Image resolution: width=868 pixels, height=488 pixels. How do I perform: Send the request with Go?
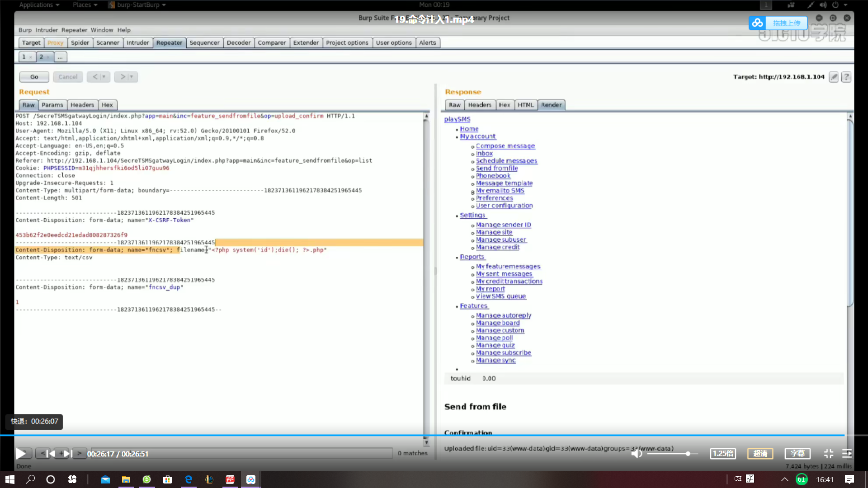point(34,77)
